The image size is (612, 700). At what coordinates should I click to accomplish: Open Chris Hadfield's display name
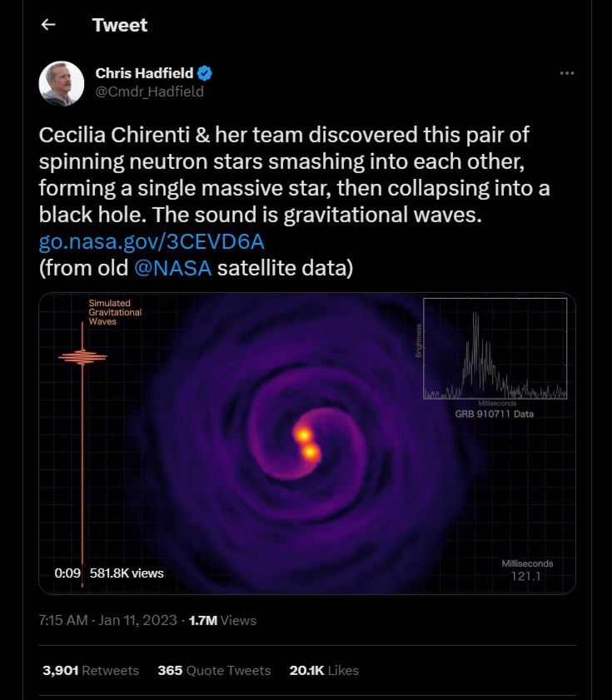click(143, 72)
